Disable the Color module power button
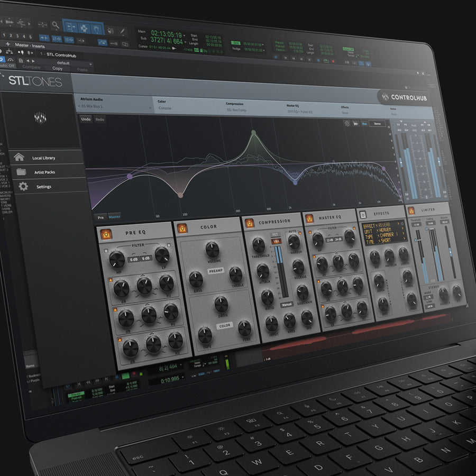 coord(182,228)
